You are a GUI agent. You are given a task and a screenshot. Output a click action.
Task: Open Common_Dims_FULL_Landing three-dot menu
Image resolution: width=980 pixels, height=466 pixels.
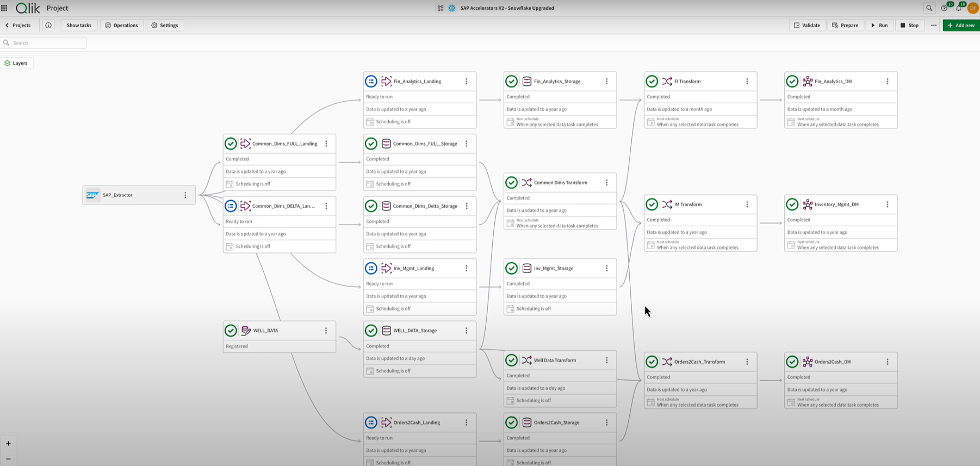click(x=326, y=144)
